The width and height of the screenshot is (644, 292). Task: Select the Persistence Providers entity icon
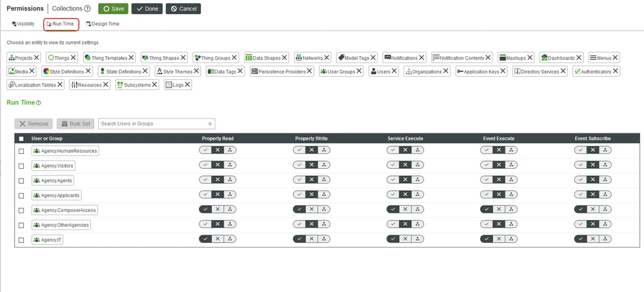click(254, 72)
